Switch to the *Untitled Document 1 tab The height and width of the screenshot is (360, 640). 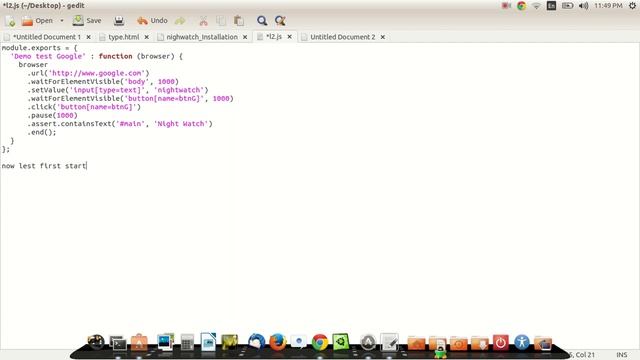pyautogui.click(x=47, y=37)
